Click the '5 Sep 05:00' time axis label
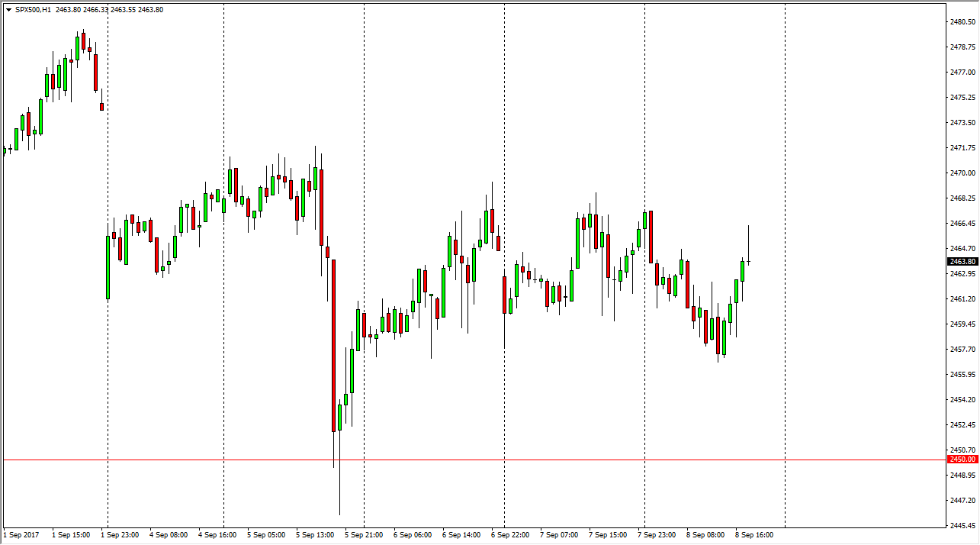Viewport: 980px width, 545px height. [266, 535]
